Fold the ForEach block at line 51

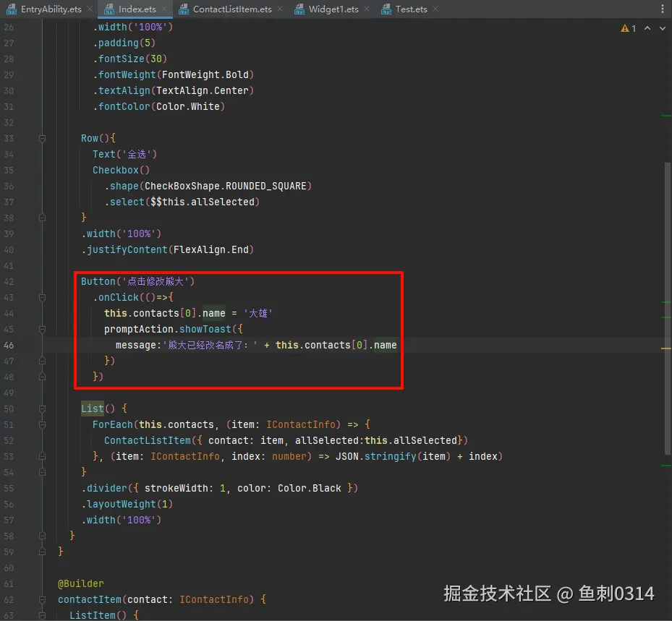coord(42,425)
